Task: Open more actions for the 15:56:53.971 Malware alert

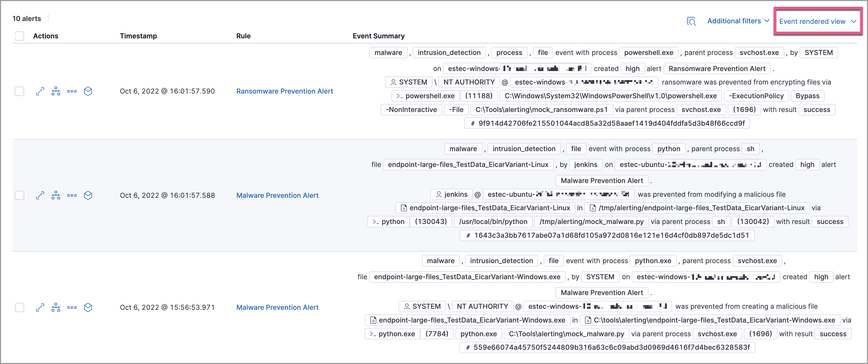Action: click(72, 307)
